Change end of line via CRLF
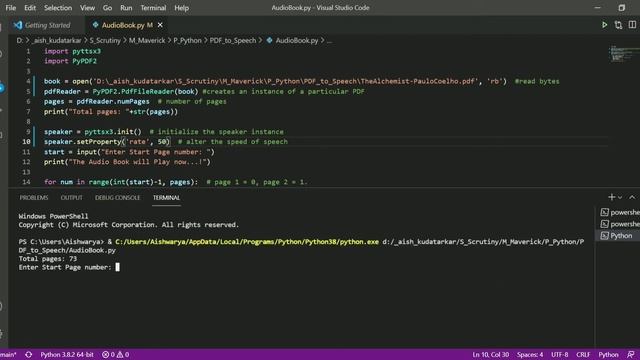The height and width of the screenshot is (360, 640). pos(583,355)
